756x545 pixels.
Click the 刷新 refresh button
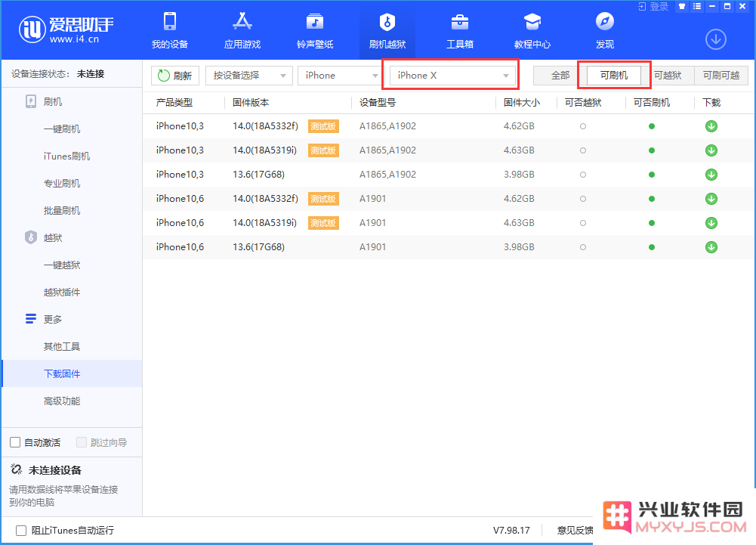click(175, 76)
